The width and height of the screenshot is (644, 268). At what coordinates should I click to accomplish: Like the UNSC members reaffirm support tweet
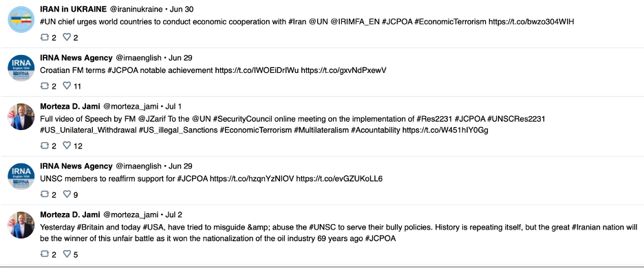67,194
